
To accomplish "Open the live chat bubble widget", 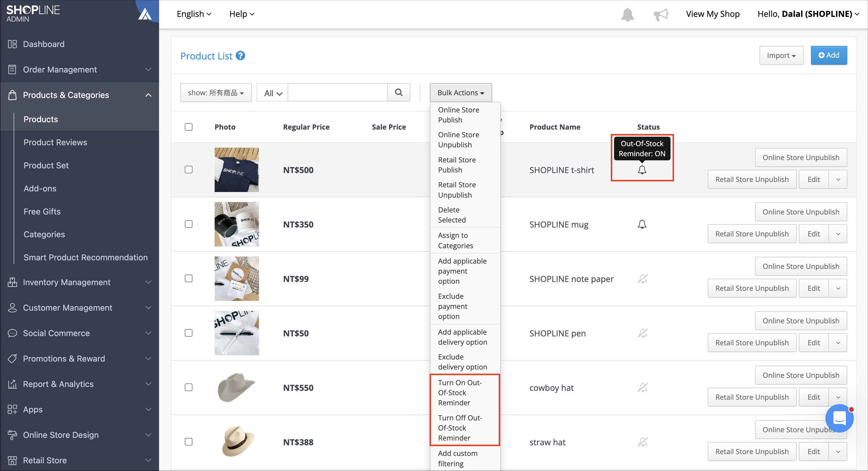I will [x=839, y=418].
